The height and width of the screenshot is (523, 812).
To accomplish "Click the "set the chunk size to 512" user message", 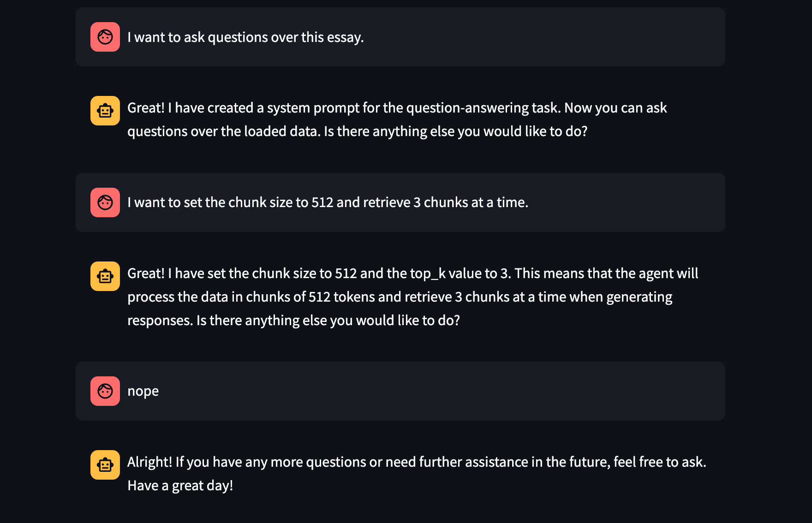I will [x=328, y=202].
